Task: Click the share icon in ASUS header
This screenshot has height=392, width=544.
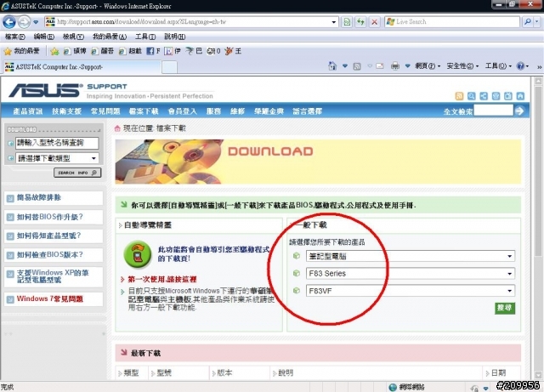Action: (484, 96)
